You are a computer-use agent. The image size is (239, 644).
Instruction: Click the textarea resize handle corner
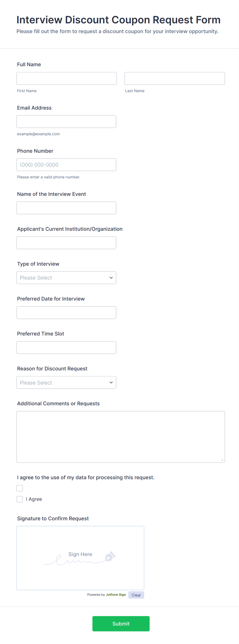tap(222, 460)
